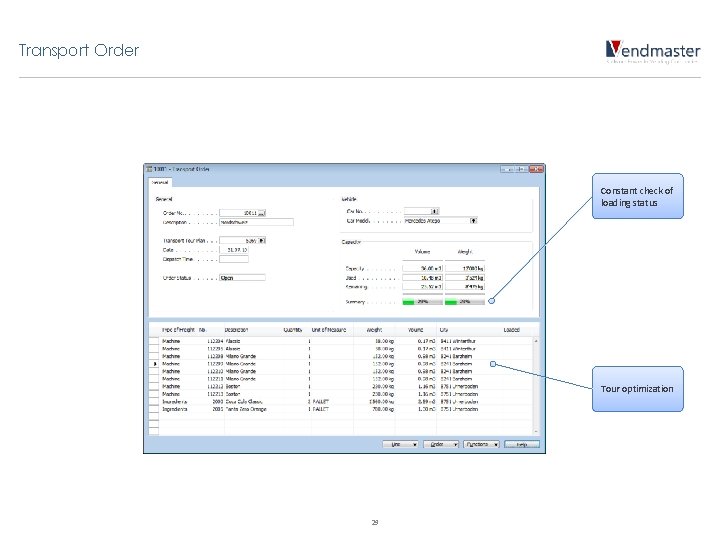The image size is (720, 540).
Task: Click the Load Volume value field
Action: point(422,277)
